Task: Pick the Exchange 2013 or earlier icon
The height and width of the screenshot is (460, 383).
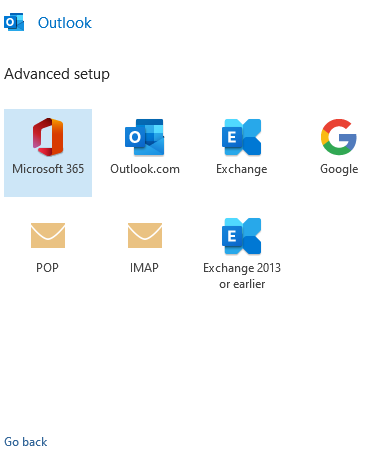Action: click(242, 236)
